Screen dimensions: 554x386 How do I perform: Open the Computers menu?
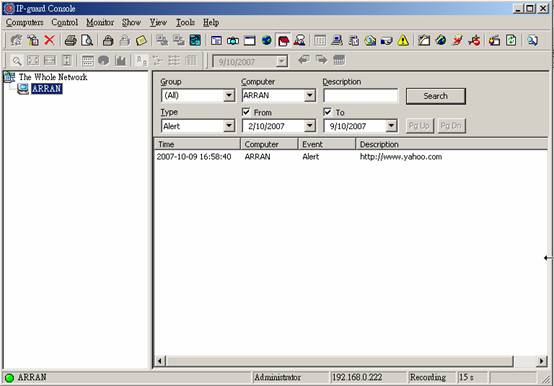pos(24,22)
